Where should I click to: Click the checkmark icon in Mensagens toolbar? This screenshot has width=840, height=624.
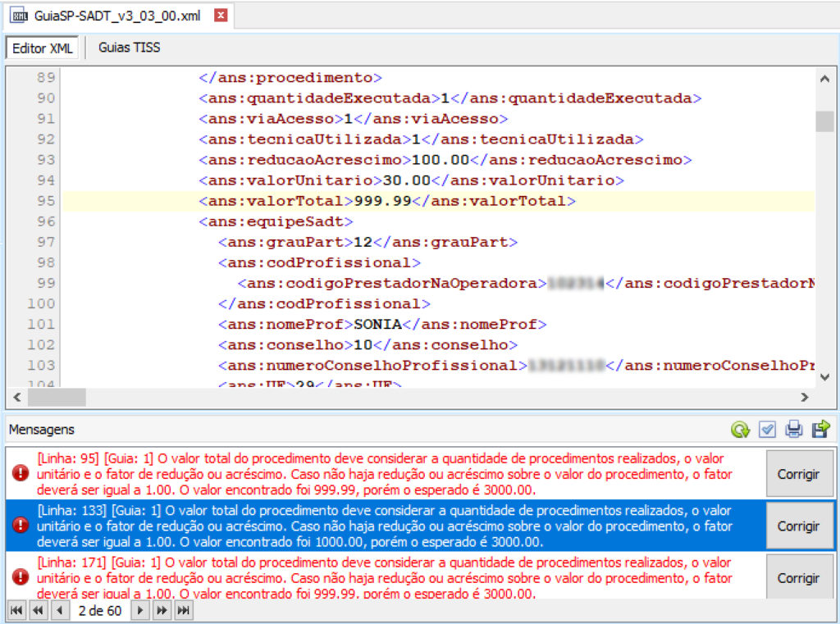(x=767, y=430)
